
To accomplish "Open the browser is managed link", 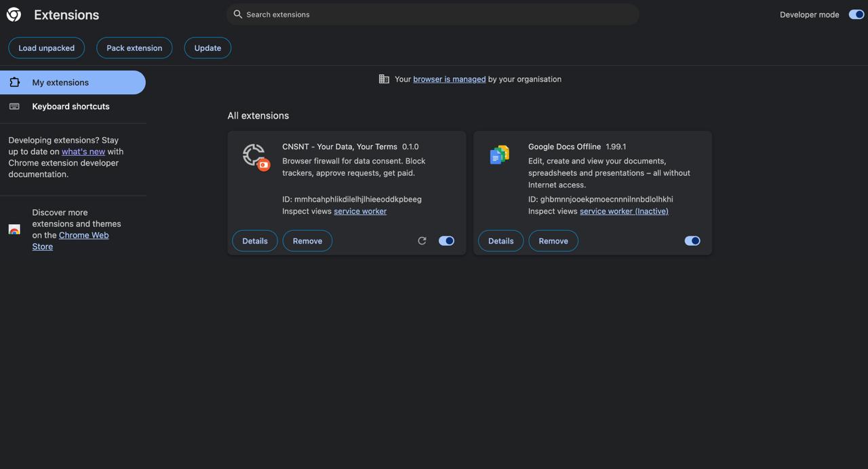I will click(x=449, y=79).
